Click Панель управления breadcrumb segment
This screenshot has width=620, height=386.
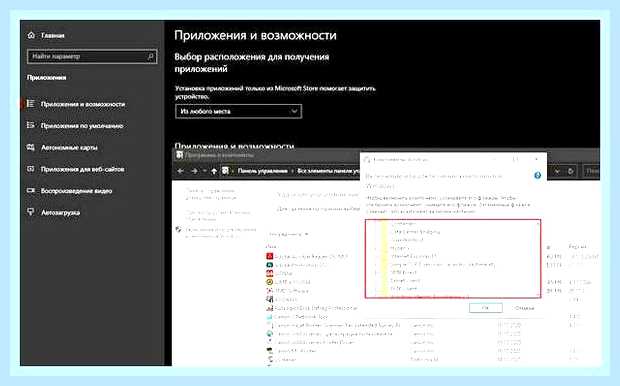(x=263, y=171)
